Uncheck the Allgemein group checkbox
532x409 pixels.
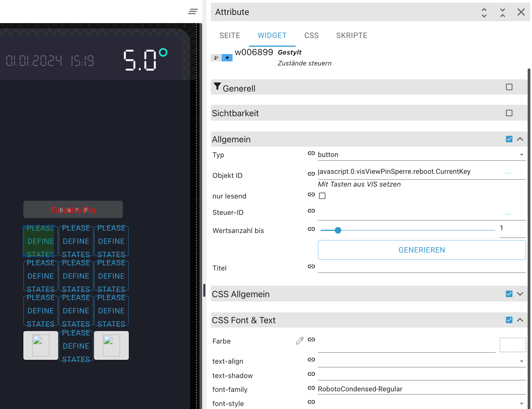point(509,139)
